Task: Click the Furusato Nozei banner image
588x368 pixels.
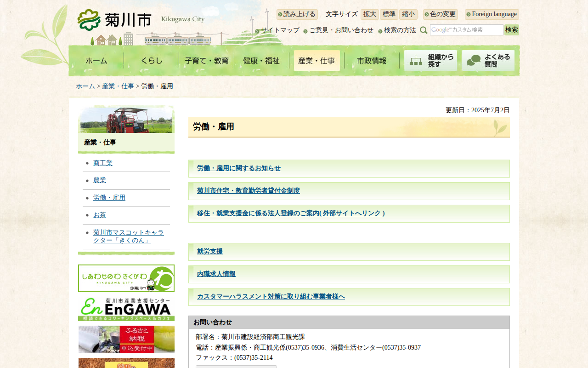Action: pyautogui.click(x=126, y=339)
